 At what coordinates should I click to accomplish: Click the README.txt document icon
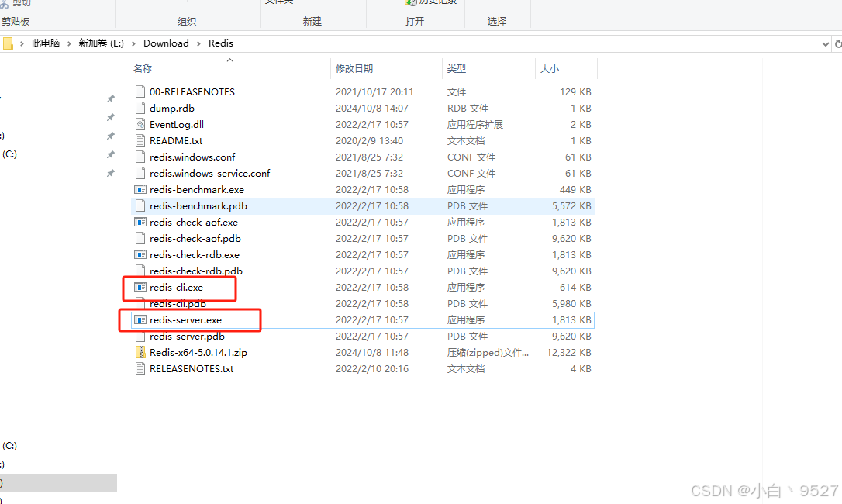click(x=140, y=141)
